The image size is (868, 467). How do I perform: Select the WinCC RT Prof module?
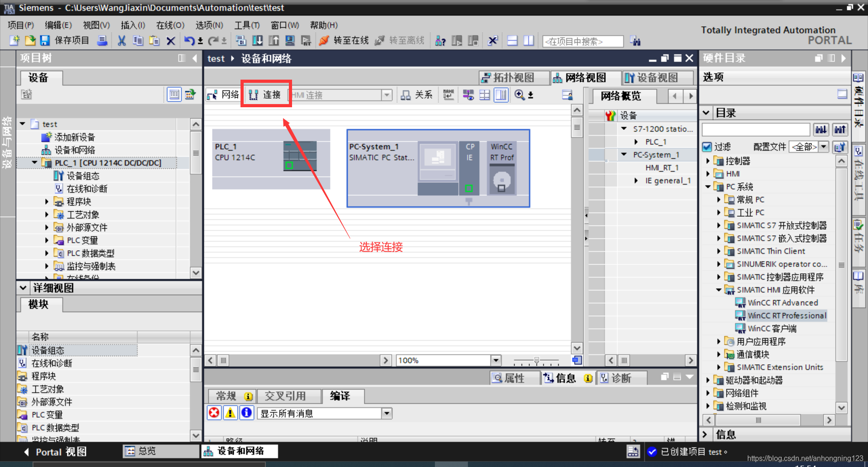click(502, 168)
